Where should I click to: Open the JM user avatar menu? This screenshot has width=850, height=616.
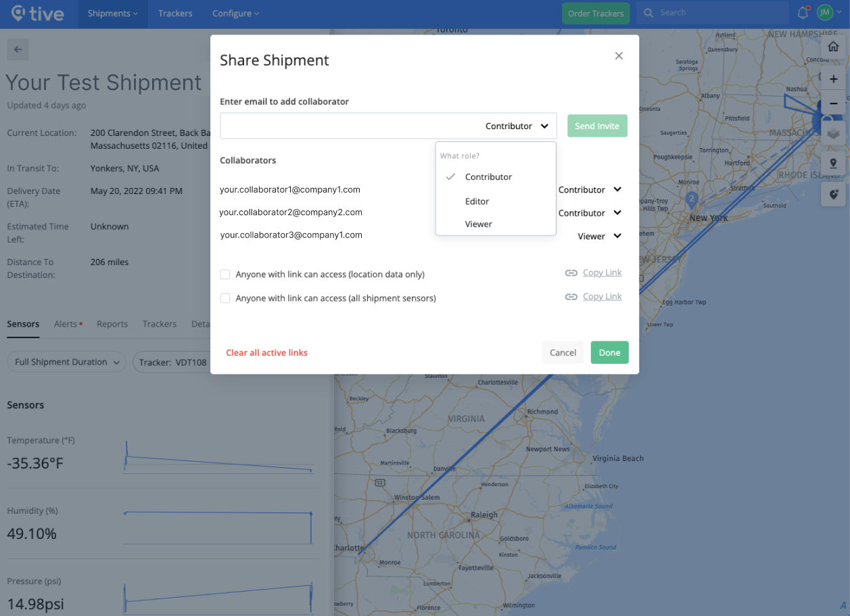point(829,13)
